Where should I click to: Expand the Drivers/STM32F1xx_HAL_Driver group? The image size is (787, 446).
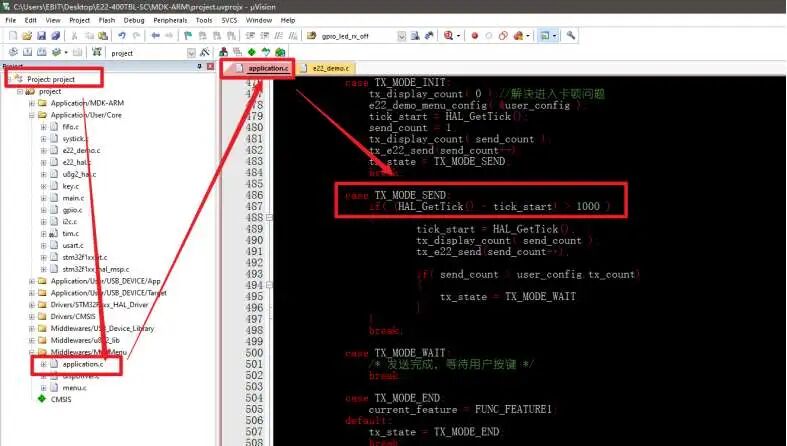(x=31, y=305)
